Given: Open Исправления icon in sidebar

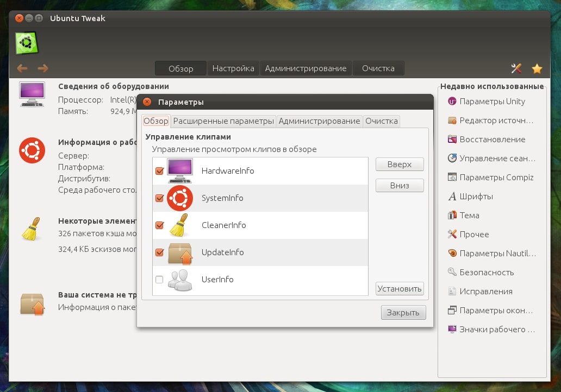Looking at the screenshot, I should pos(452,291).
